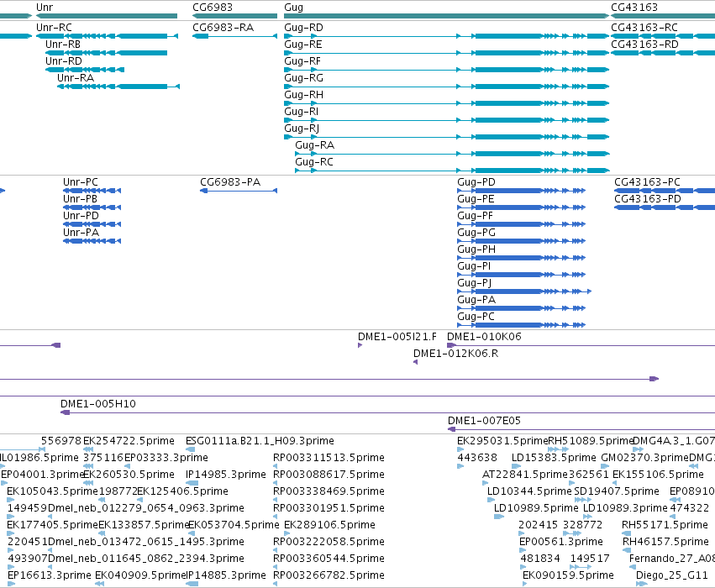Viewport: 715px width, 588px height.
Task: Click the RH55171.5prime EST label
Action: (x=665, y=525)
